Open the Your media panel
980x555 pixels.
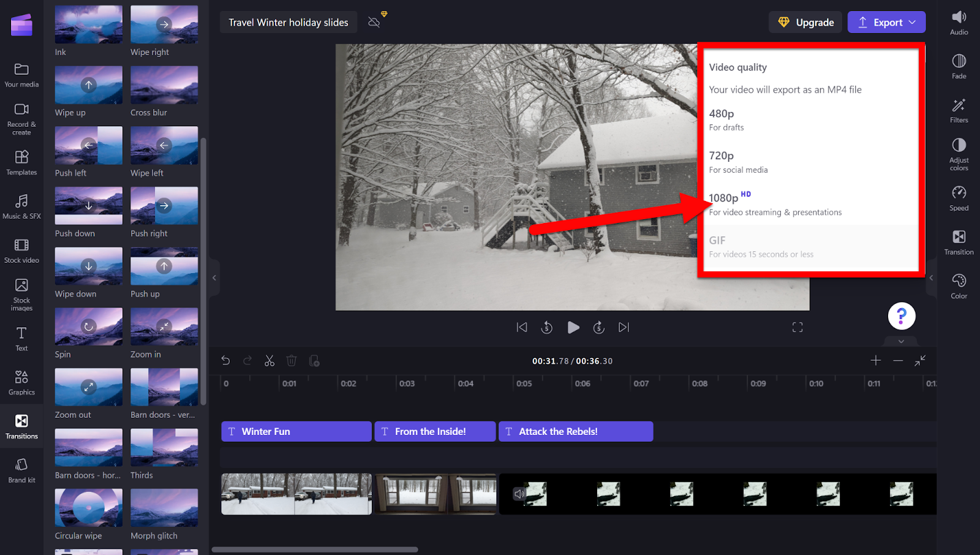[x=21, y=75]
